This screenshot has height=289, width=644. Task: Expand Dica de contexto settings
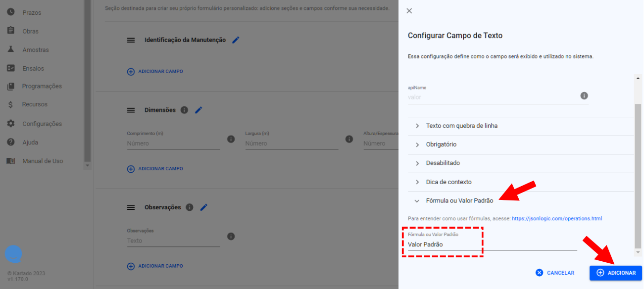(448, 182)
